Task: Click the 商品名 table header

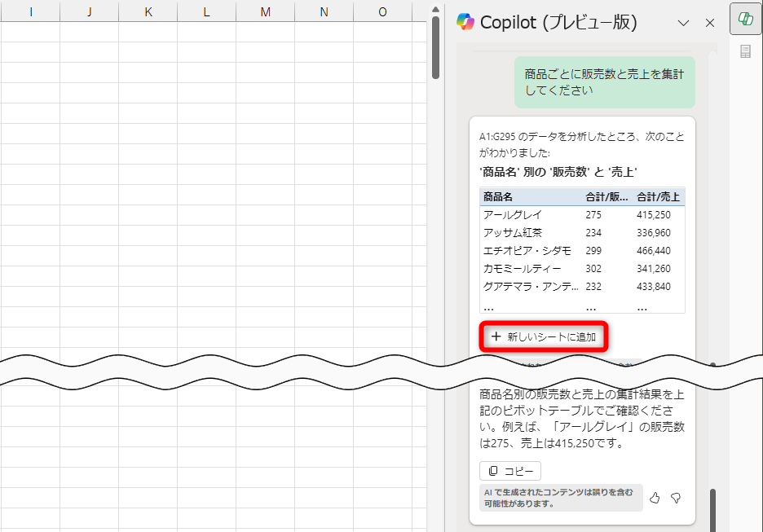Action: [x=498, y=197]
